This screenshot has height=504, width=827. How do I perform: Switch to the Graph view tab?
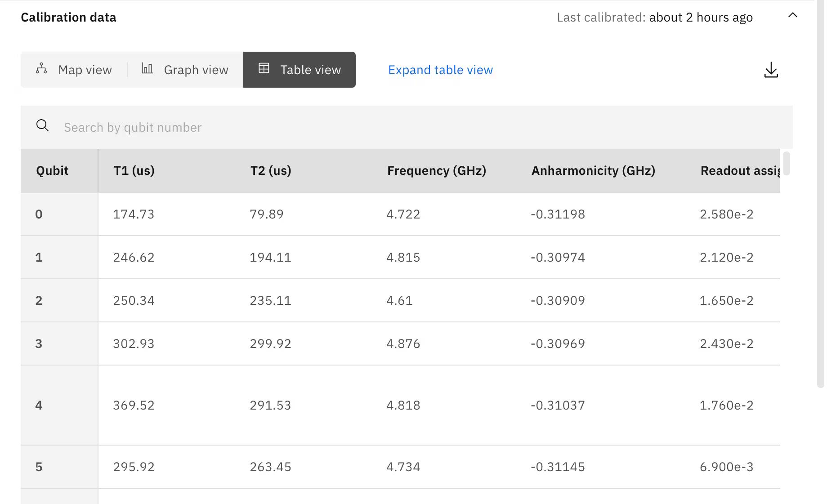[x=185, y=70]
